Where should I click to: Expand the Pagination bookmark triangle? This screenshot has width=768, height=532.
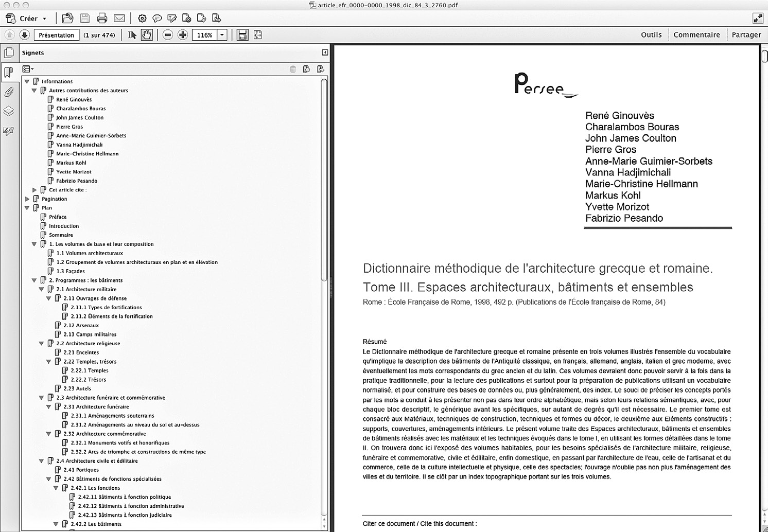(27, 199)
